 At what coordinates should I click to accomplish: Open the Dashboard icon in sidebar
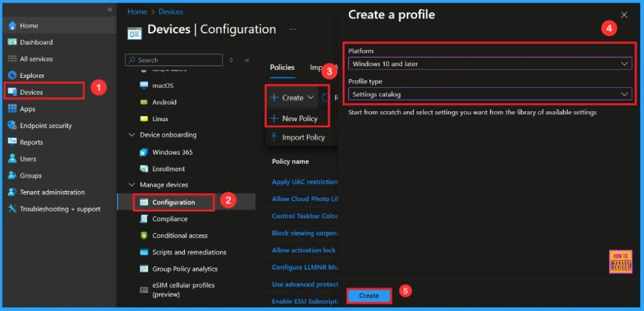click(x=13, y=42)
